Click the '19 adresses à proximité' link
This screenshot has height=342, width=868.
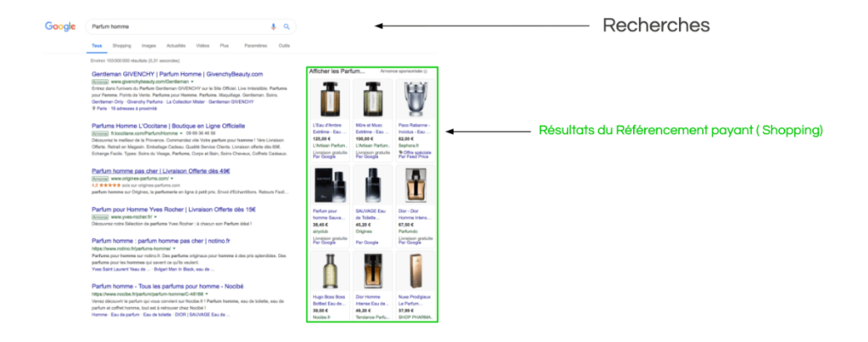pyautogui.click(x=134, y=109)
